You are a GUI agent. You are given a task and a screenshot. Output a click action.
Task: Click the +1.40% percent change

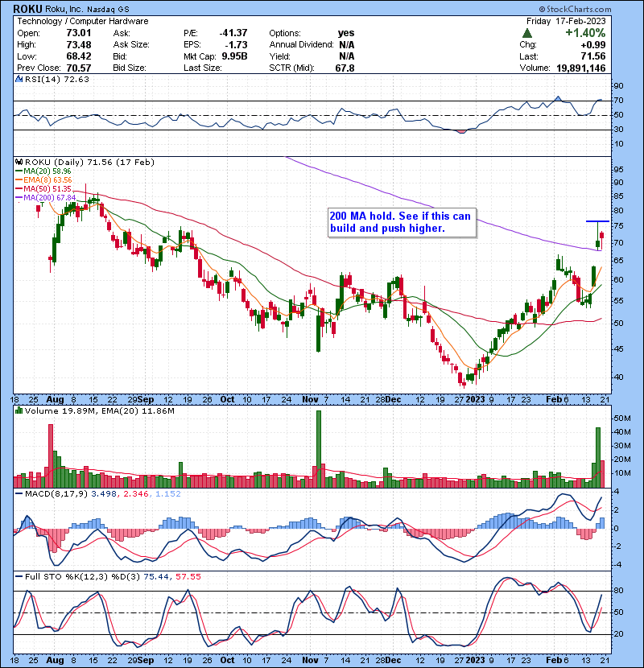[x=585, y=33]
